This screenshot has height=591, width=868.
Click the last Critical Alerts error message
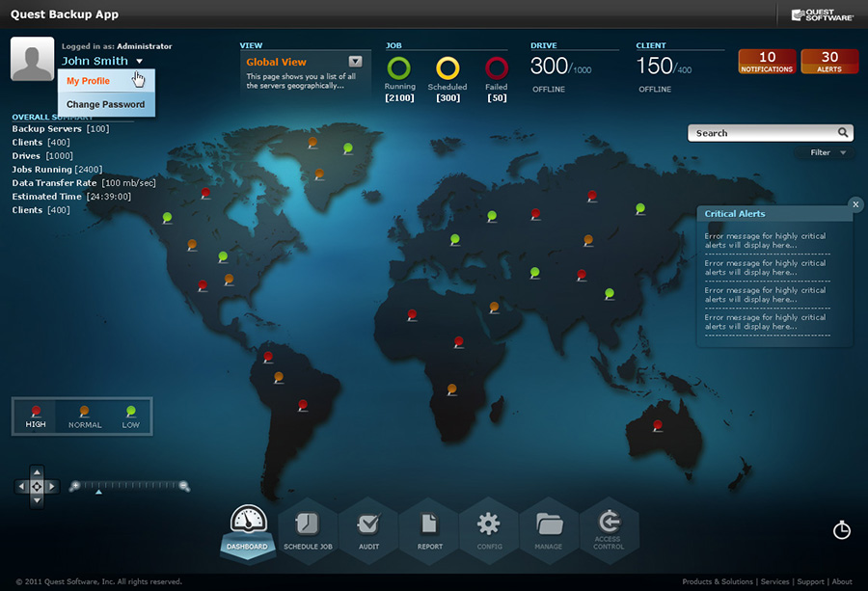[765, 322]
